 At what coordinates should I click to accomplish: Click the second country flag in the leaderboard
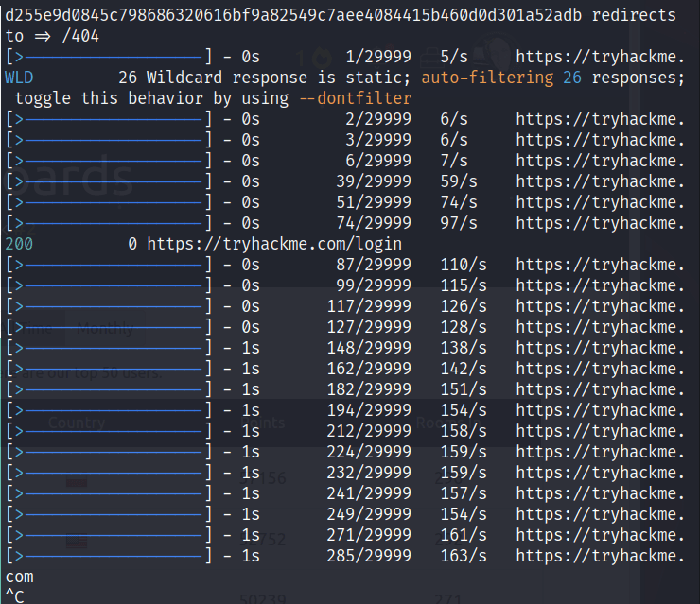pyautogui.click(x=79, y=542)
